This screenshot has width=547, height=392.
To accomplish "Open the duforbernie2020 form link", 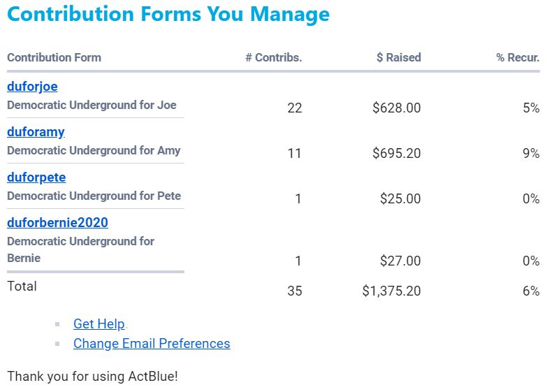I will 57,223.
